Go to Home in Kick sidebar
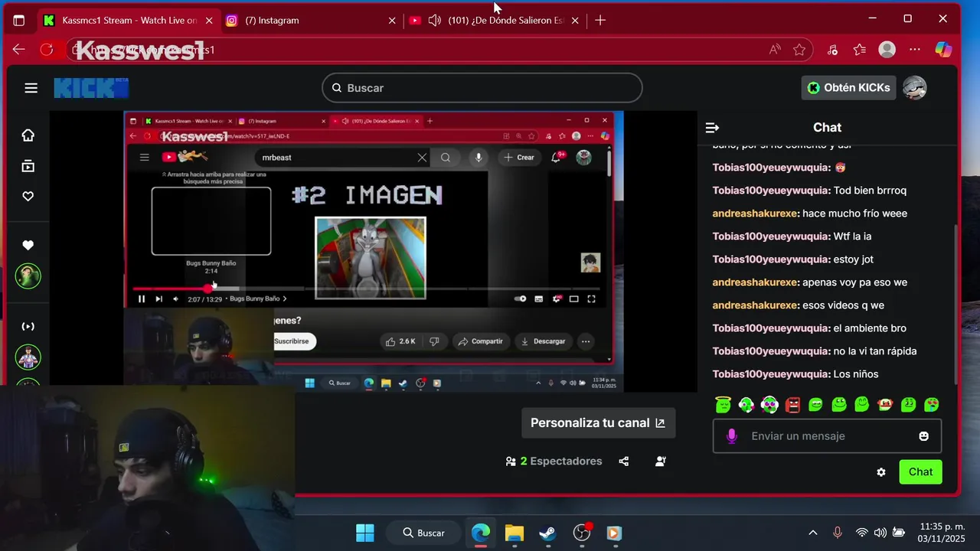Image resolution: width=980 pixels, height=551 pixels. [28, 135]
